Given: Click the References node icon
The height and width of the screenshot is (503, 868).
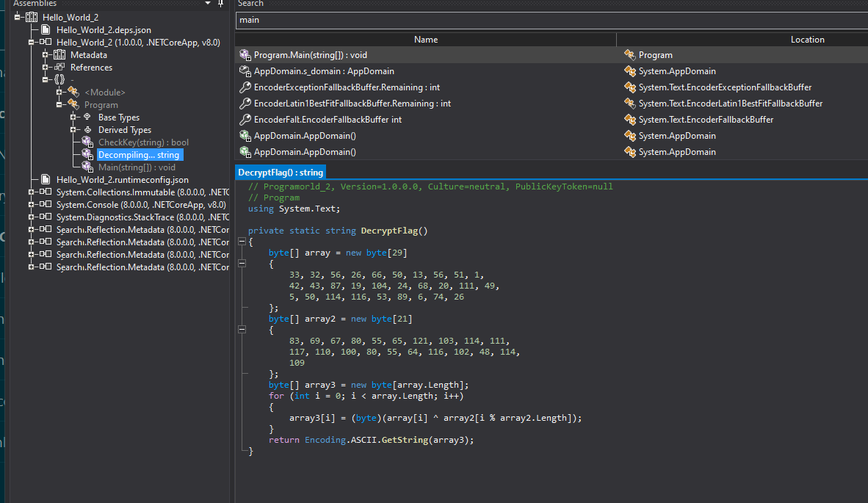Looking at the screenshot, I should pyautogui.click(x=59, y=68).
